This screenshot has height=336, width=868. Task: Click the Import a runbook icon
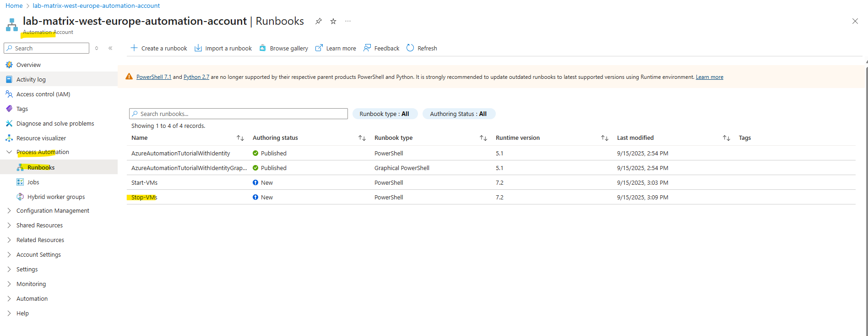click(198, 48)
